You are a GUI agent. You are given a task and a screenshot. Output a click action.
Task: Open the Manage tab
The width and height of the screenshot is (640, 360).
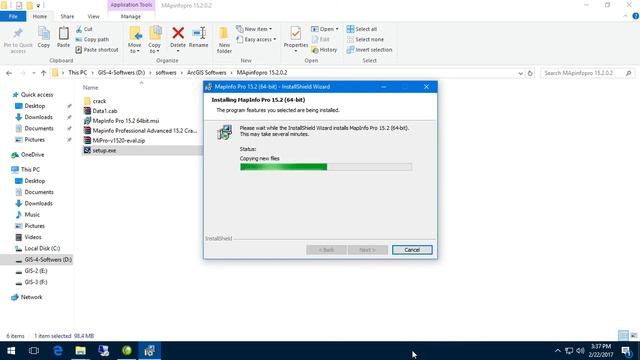[131, 16]
